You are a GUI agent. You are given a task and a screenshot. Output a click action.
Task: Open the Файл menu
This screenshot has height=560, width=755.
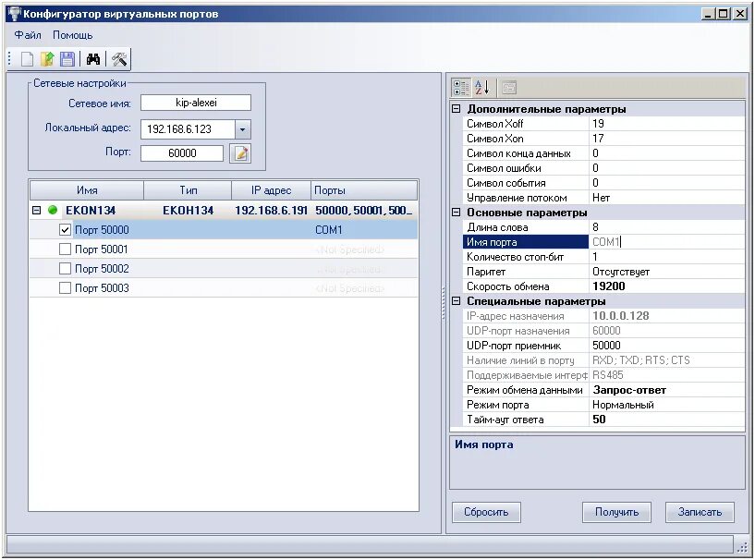[28, 35]
